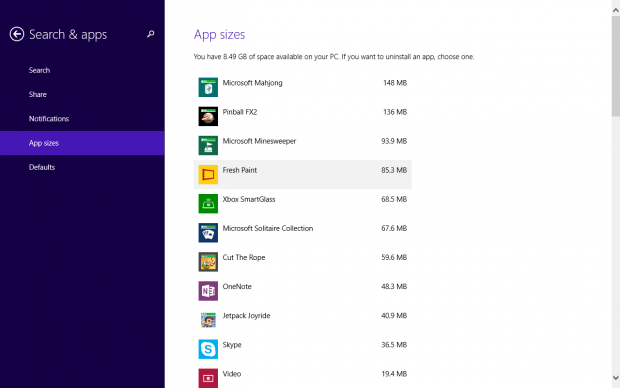
Task: Select the OneNote name
Action: point(237,286)
